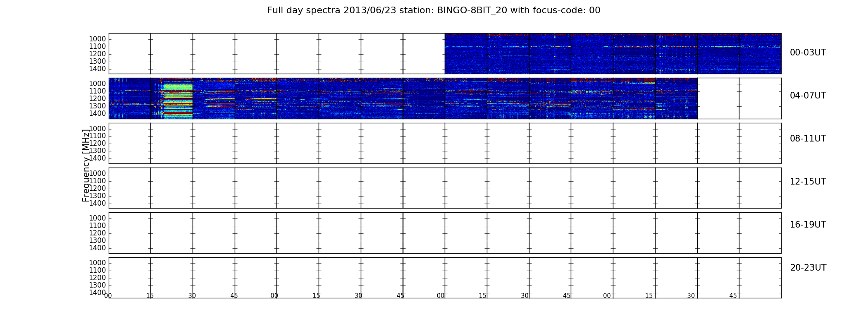The image size is (868, 331).
Task: Click the empty 20-23UT spectrum panel
Action: coord(445,278)
